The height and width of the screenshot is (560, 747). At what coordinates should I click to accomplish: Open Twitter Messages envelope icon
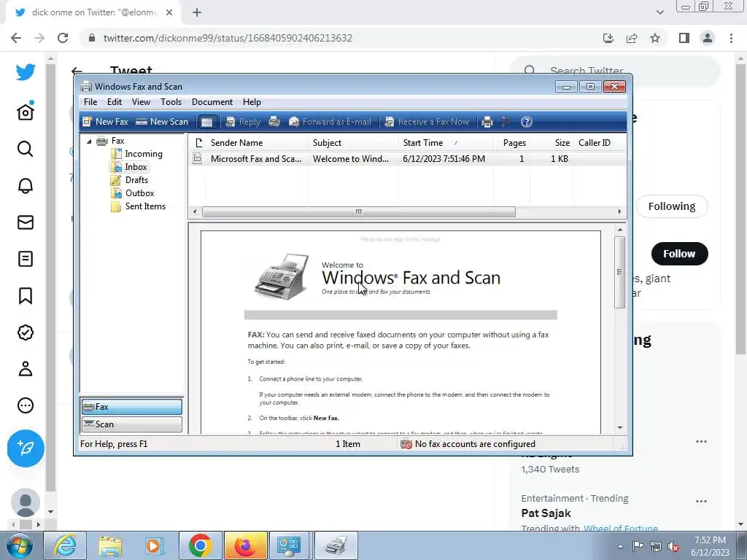(x=26, y=222)
